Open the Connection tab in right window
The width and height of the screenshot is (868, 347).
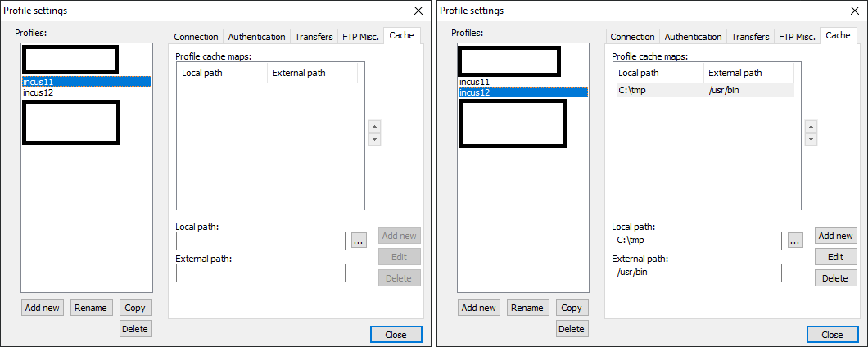(632, 37)
